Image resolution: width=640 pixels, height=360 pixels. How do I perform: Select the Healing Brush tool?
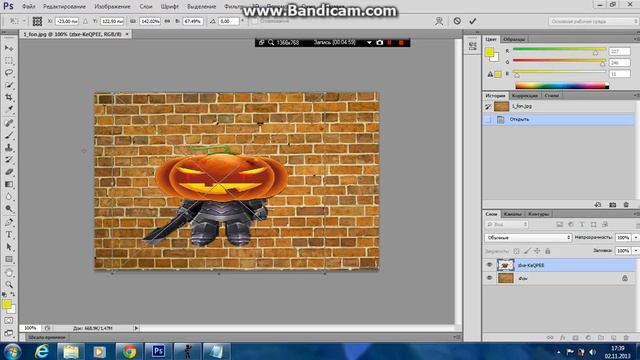(x=9, y=123)
